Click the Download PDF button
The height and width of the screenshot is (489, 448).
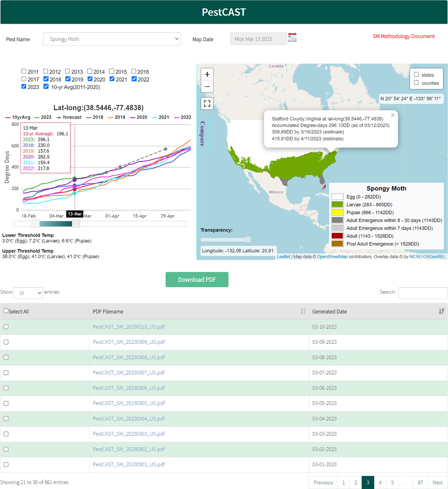click(x=197, y=280)
